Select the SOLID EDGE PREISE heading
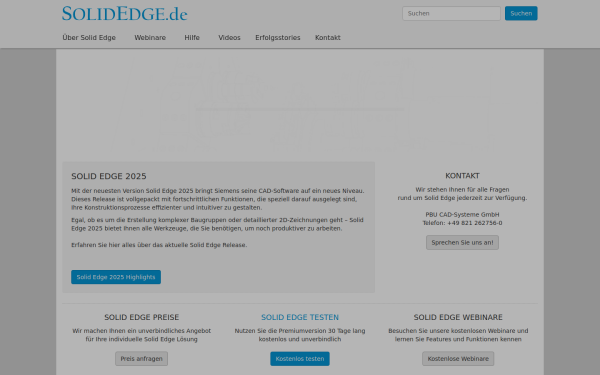Viewport: 600px width, 375px height. (142, 317)
